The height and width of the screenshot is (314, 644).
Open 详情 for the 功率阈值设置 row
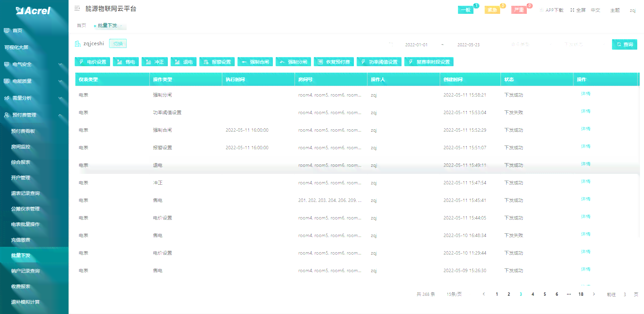[586, 111]
